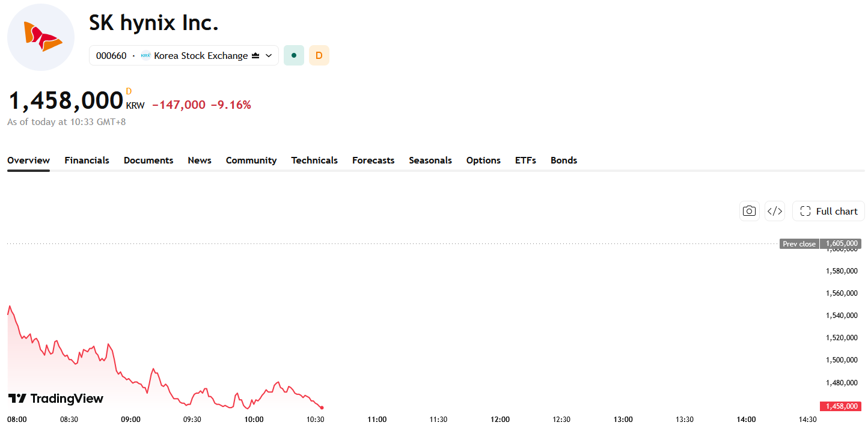Screen dimensions: 868x434
Task: Click the SK hynix Inc. title
Action: tap(154, 23)
